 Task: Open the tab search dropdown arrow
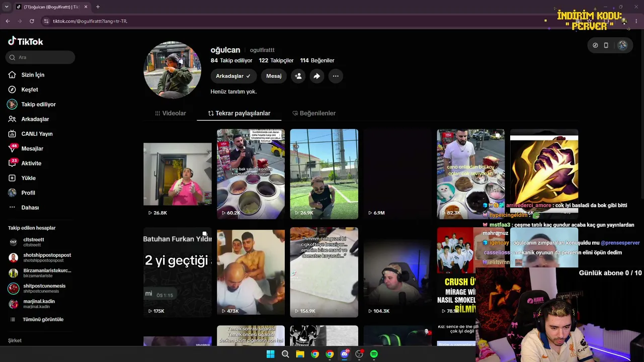[7, 7]
